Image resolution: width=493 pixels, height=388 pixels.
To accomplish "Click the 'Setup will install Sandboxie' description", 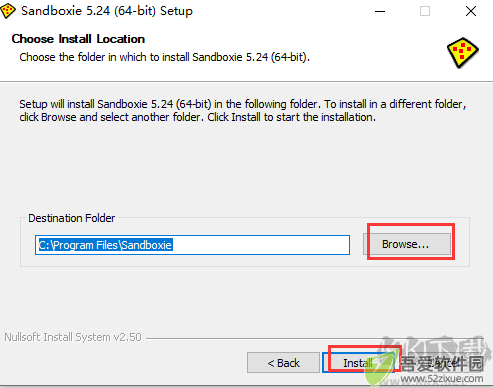I will [x=243, y=111].
